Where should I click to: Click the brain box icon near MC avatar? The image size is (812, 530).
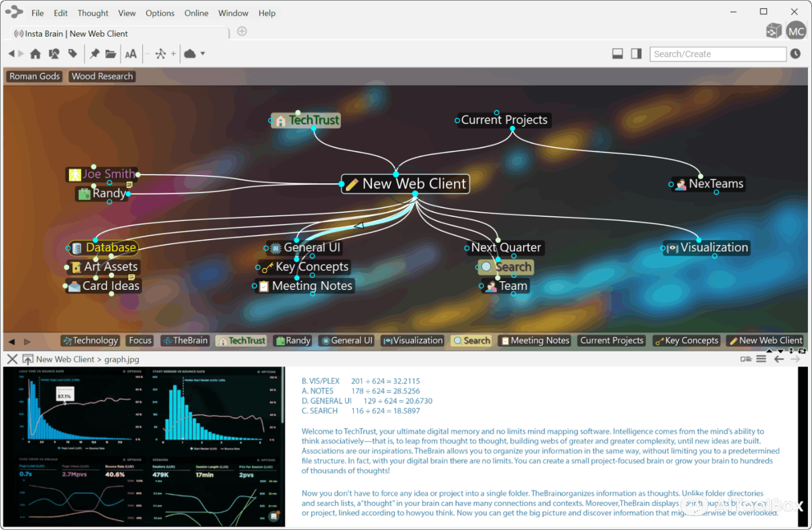pyautogui.click(x=774, y=31)
